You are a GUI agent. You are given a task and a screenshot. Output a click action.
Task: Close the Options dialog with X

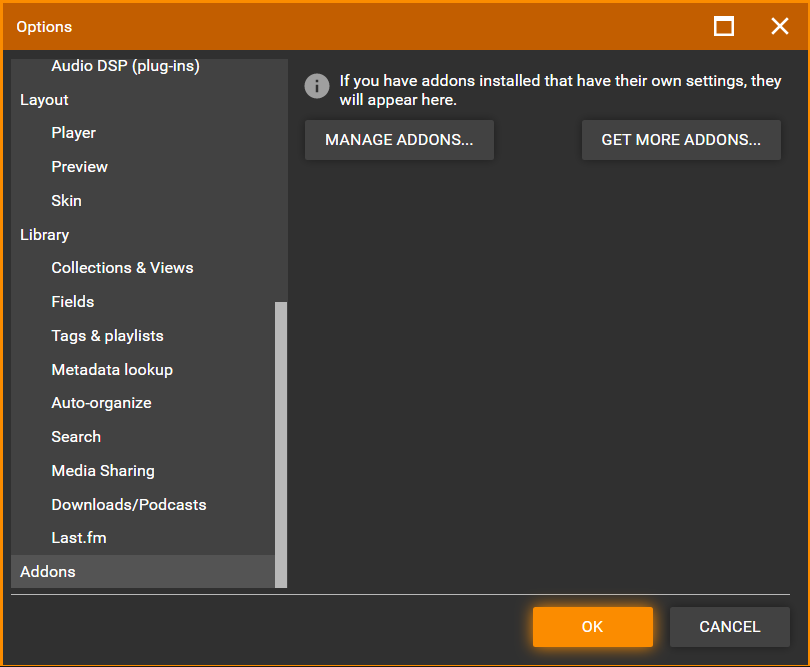(780, 26)
